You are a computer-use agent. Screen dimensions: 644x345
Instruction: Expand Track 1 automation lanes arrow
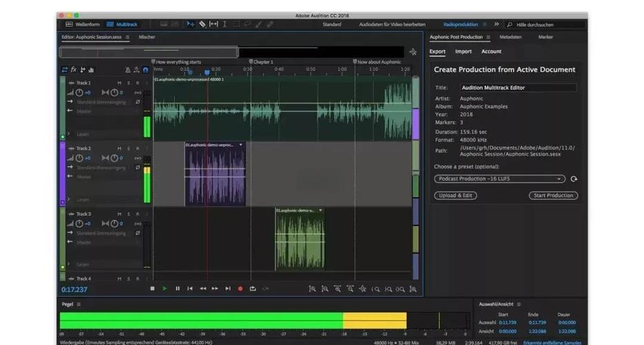click(x=68, y=134)
